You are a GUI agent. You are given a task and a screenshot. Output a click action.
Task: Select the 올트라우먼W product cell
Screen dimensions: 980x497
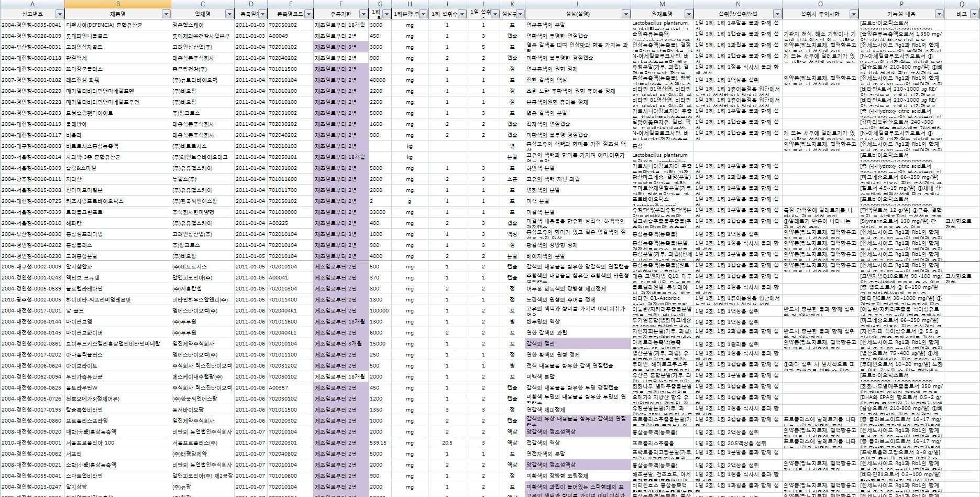pyautogui.click(x=118, y=387)
